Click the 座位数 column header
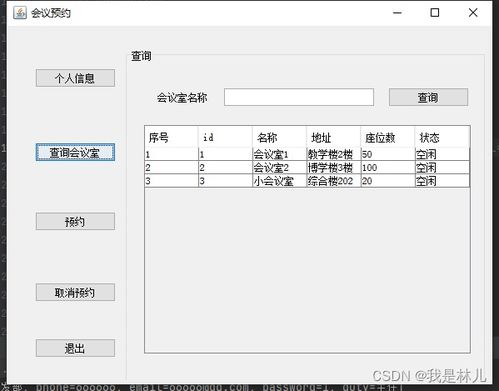The height and width of the screenshot is (391, 499). point(388,137)
